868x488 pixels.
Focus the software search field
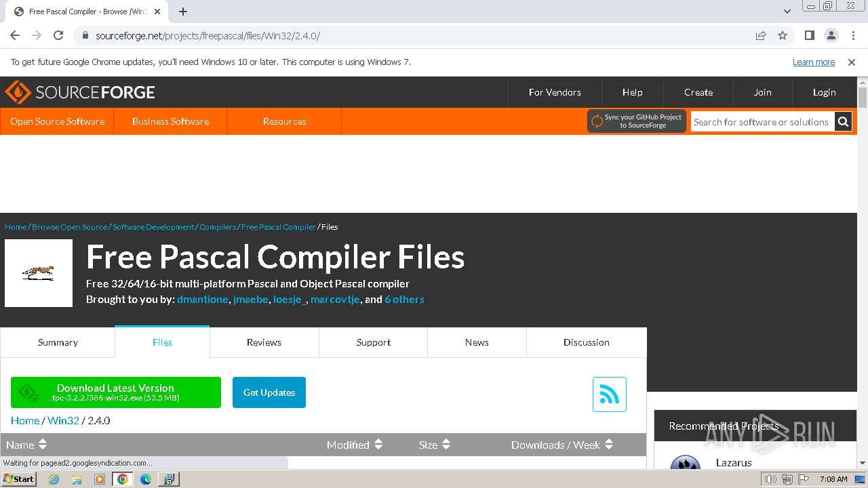click(x=762, y=122)
